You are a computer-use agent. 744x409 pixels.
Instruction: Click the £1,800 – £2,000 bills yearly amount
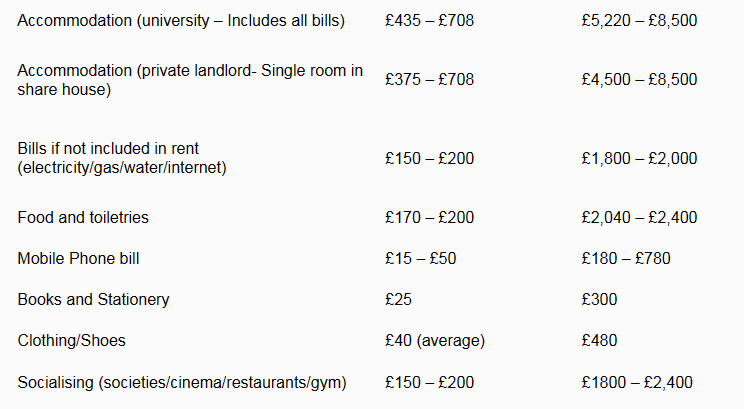point(639,158)
